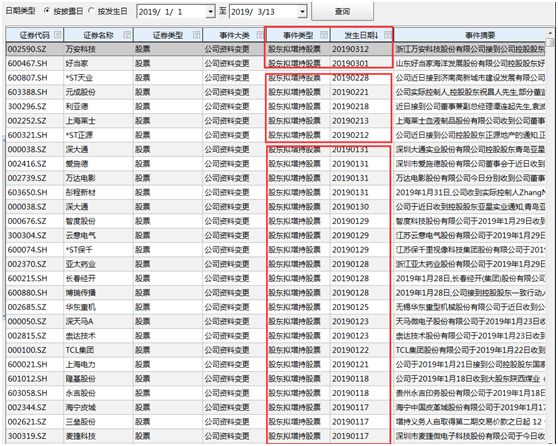Click the 永吉股份 name cell
This screenshot has width=558, height=446.
coord(98,393)
